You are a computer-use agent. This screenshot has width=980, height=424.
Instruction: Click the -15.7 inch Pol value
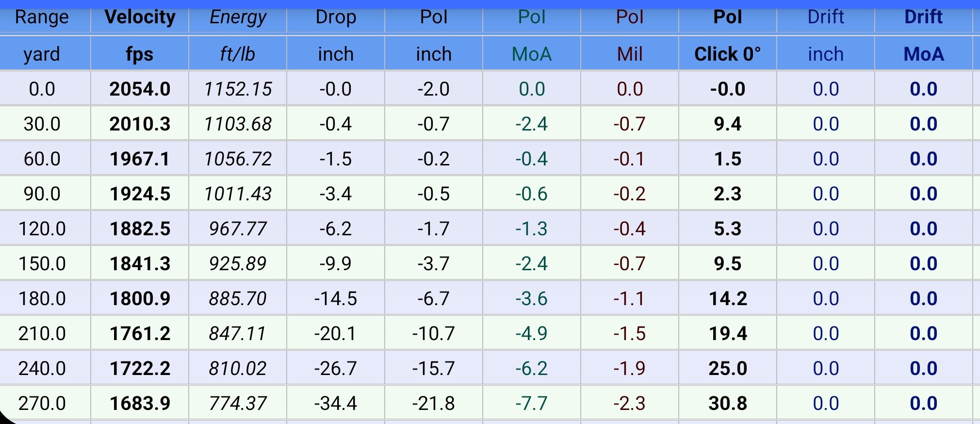click(433, 368)
